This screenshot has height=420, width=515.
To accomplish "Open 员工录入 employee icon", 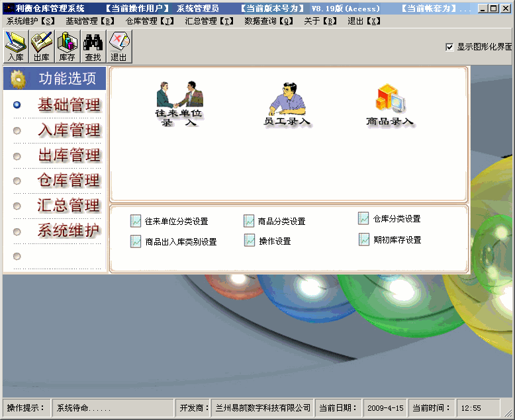I will (x=287, y=104).
